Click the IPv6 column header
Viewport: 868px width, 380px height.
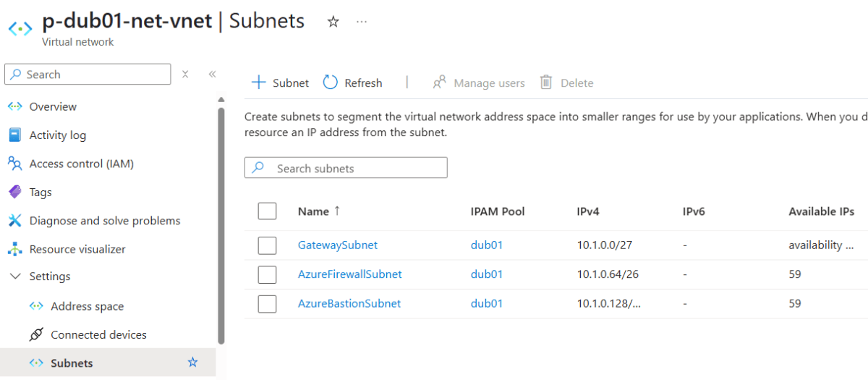(694, 211)
